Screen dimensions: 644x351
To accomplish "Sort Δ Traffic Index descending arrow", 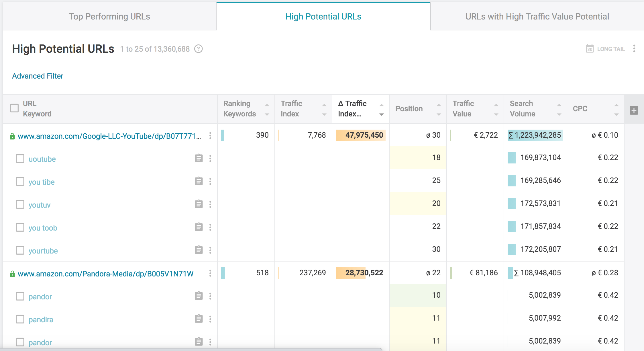I will 382,115.
